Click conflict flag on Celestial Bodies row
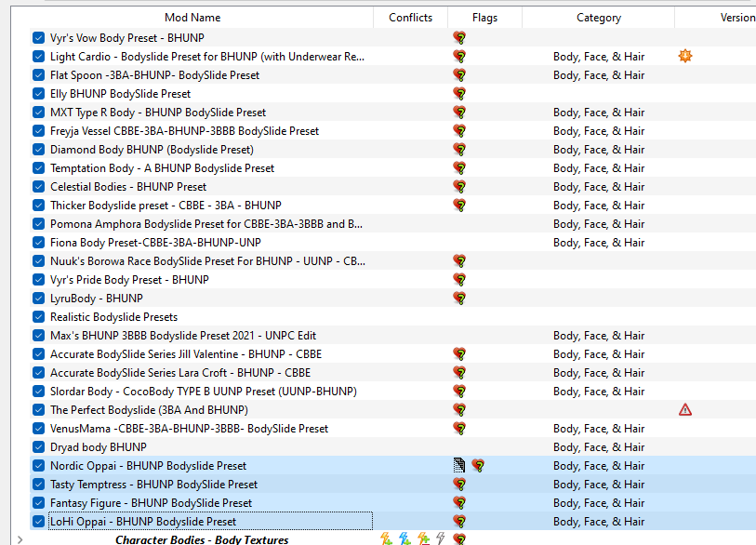Screen dimensions: 756x545 (460, 187)
